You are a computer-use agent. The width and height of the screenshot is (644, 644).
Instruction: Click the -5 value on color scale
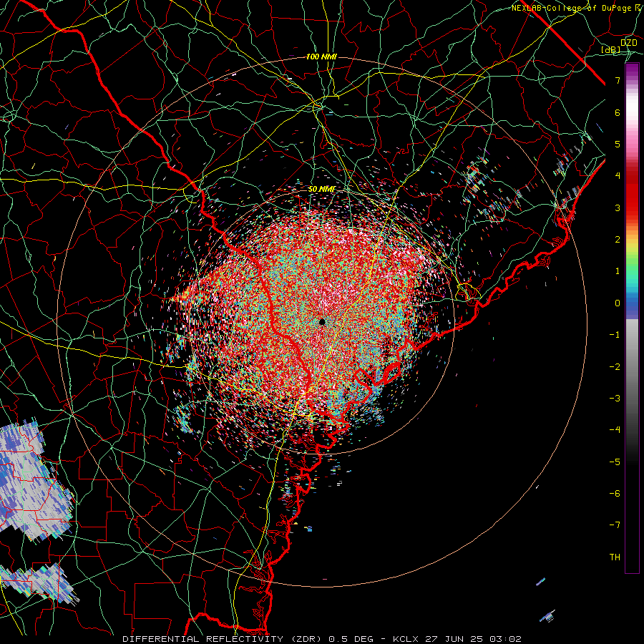[x=615, y=462]
